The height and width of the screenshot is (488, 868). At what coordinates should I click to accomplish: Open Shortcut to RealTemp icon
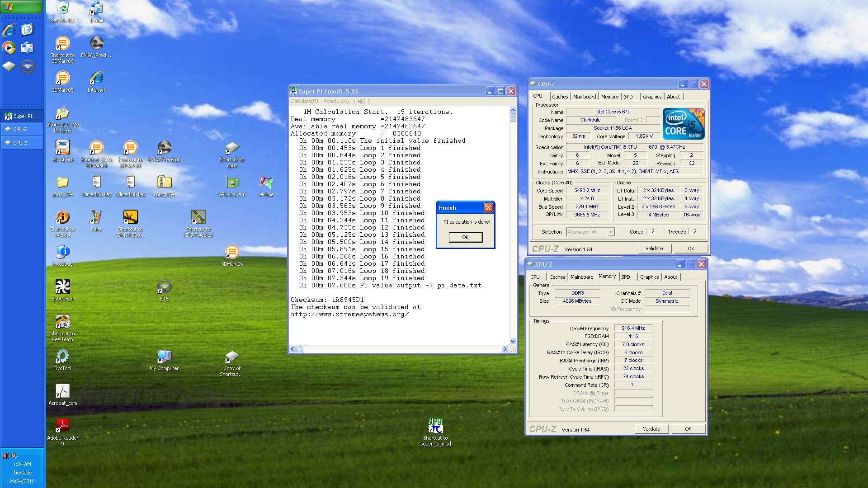point(62,322)
